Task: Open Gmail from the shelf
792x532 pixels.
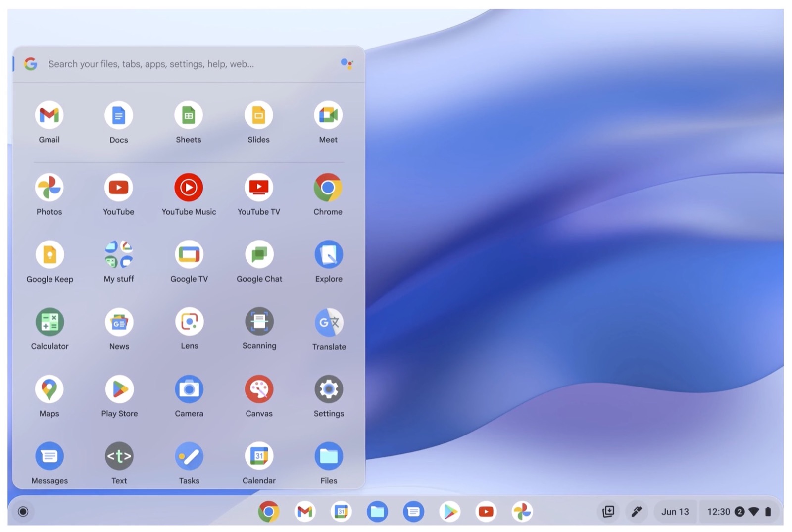Action: pyautogui.click(x=305, y=511)
